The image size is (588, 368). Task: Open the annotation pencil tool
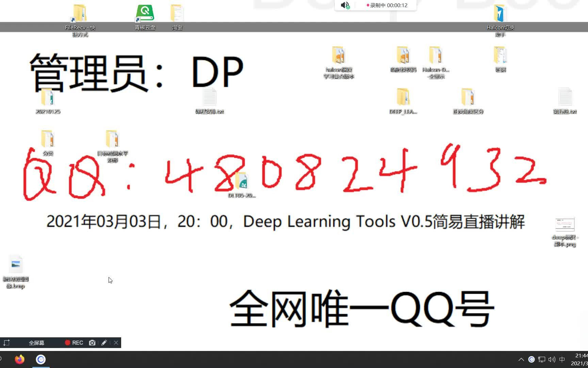104,342
